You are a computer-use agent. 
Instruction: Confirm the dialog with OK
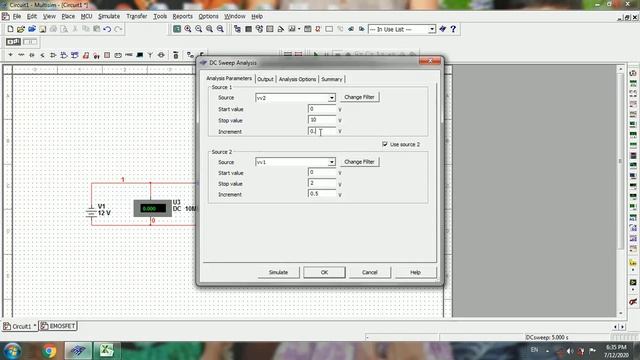pyautogui.click(x=324, y=272)
